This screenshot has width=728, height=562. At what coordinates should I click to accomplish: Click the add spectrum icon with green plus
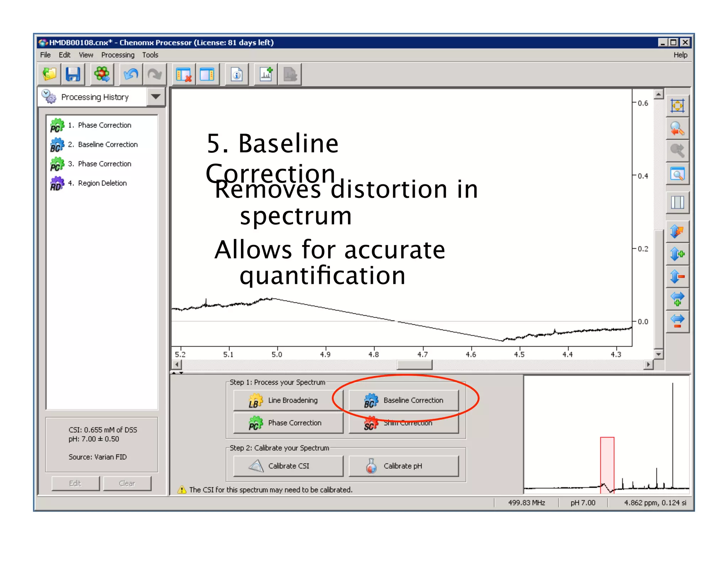[266, 75]
